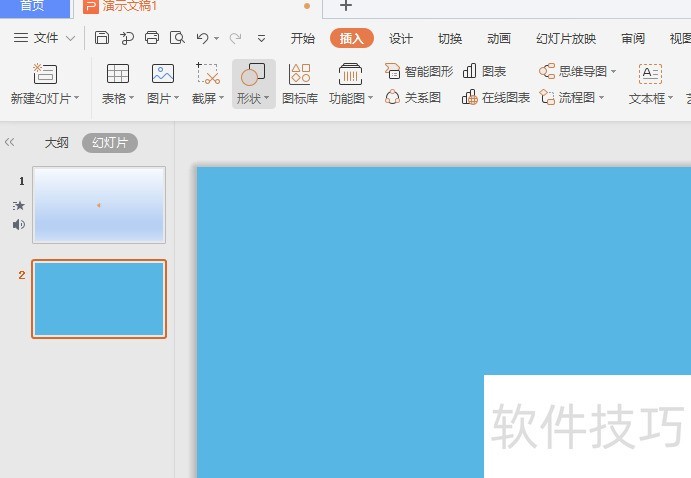Click the 图片 picture icon
This screenshot has height=478, width=691.
point(163,74)
